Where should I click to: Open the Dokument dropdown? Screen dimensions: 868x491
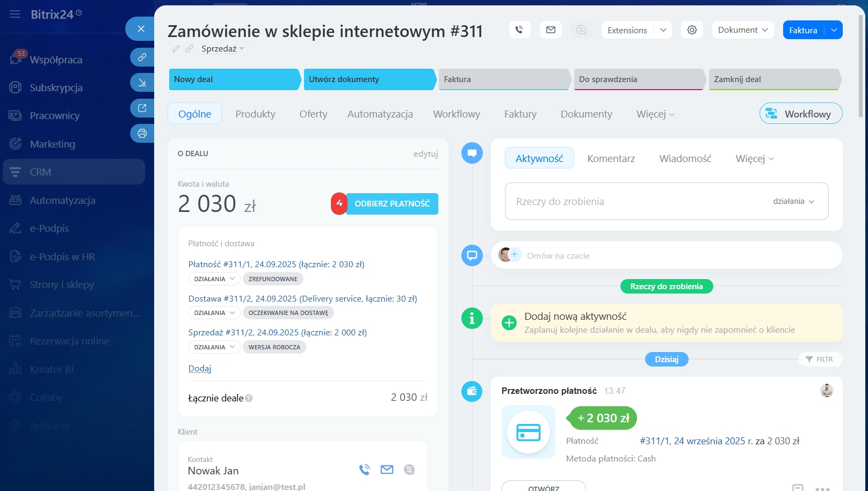pyautogui.click(x=743, y=30)
